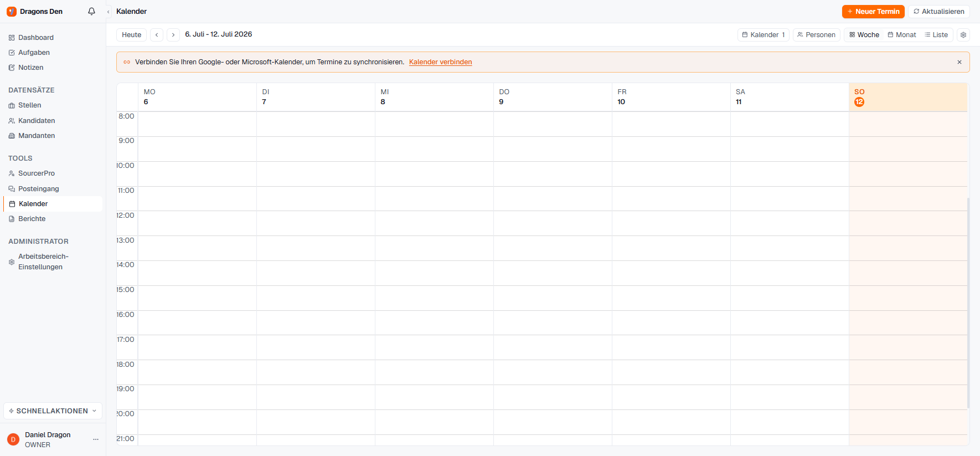Click the 12:00 time label
This screenshot has height=456, width=980.
[126, 216]
